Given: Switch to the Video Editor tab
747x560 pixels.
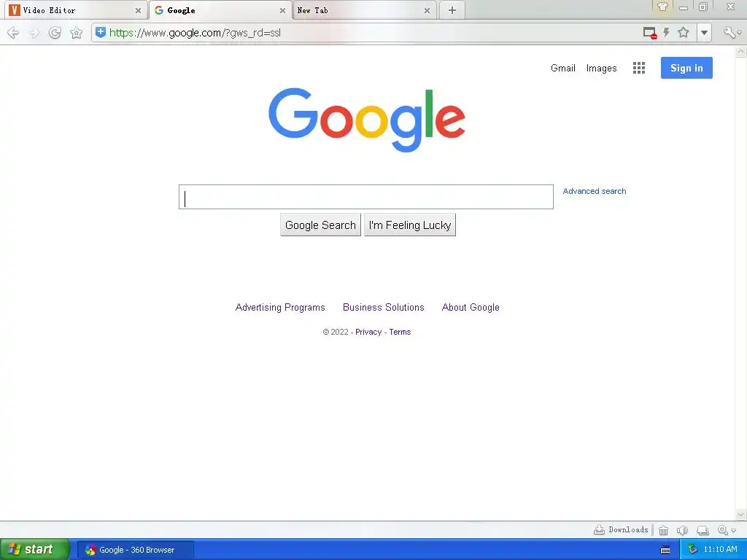Looking at the screenshot, I should 76,10.
